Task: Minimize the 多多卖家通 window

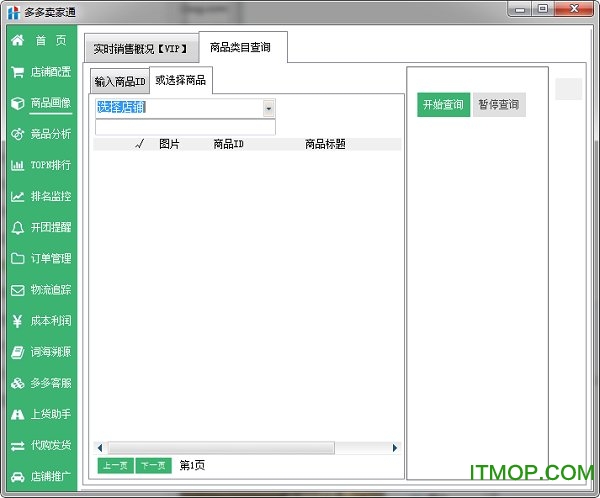Action: click(520, 9)
